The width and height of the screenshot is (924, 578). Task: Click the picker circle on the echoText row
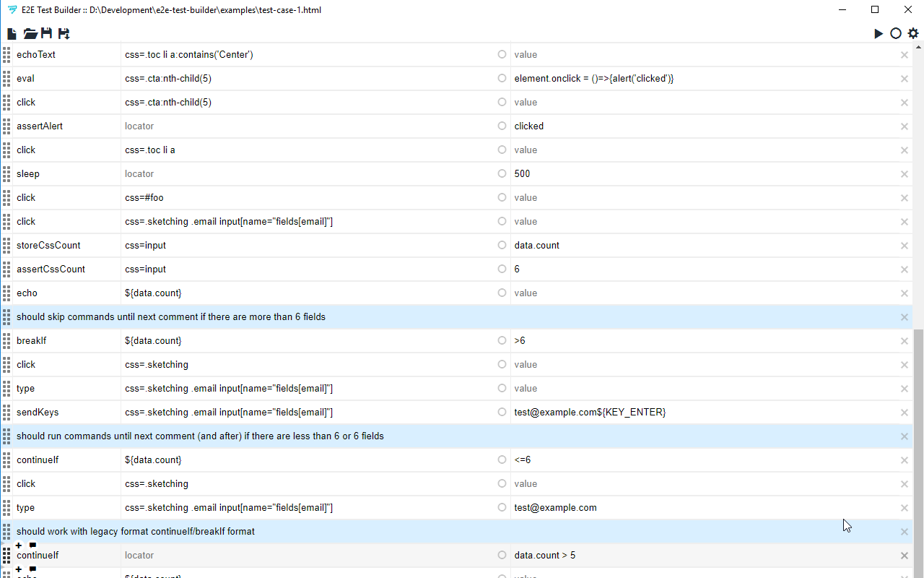(x=502, y=54)
